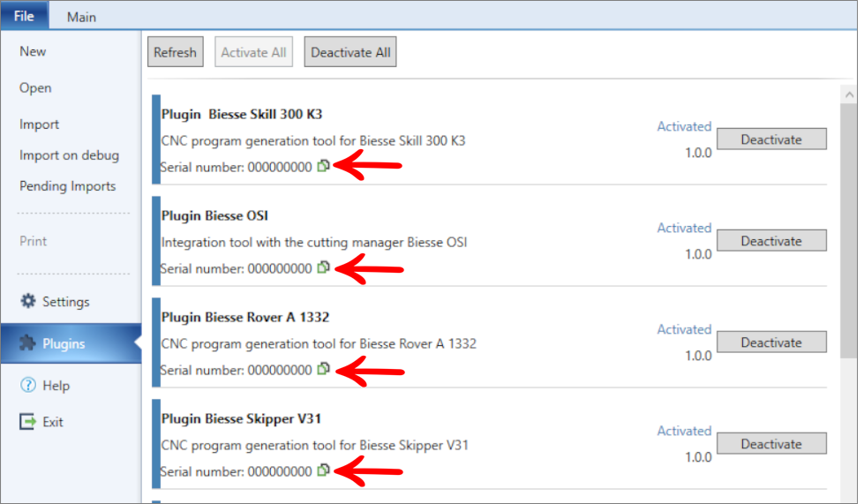Viewport: 864px width, 504px height.
Task: Select the 'Plugin Biesse Skipper V31' title
Action: (241, 418)
